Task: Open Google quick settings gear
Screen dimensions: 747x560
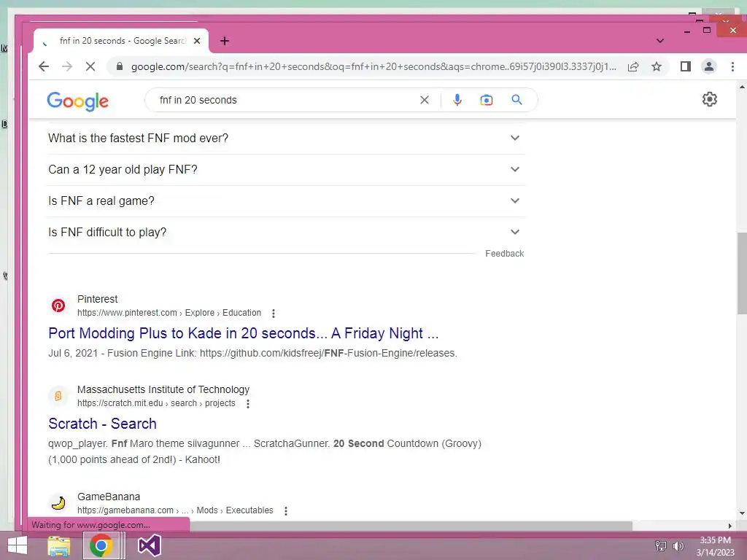Action: [x=709, y=99]
